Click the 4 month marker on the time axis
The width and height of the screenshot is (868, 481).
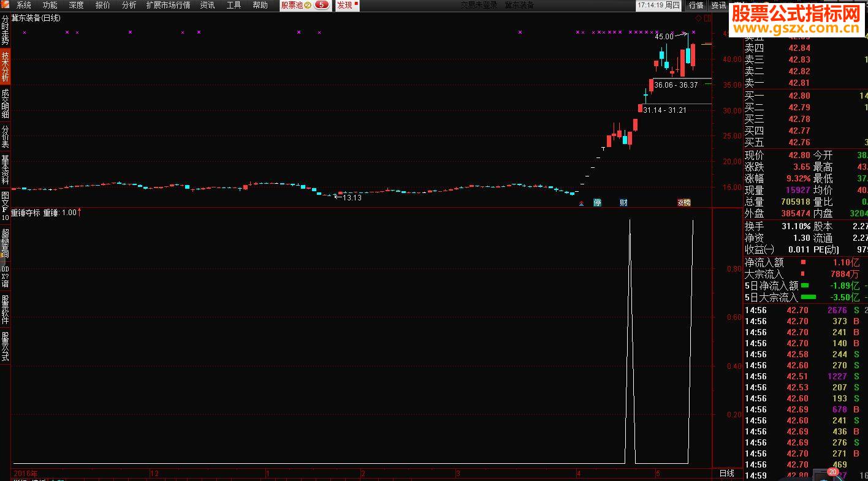coord(578,474)
